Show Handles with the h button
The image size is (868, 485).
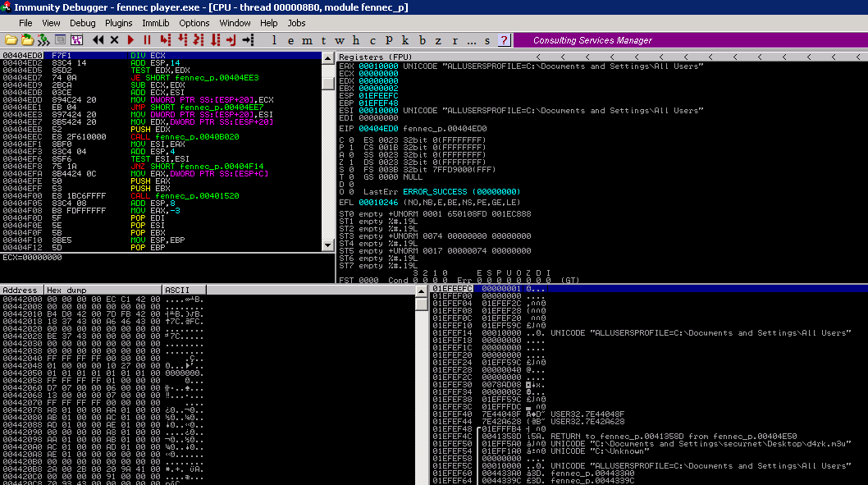click(356, 40)
